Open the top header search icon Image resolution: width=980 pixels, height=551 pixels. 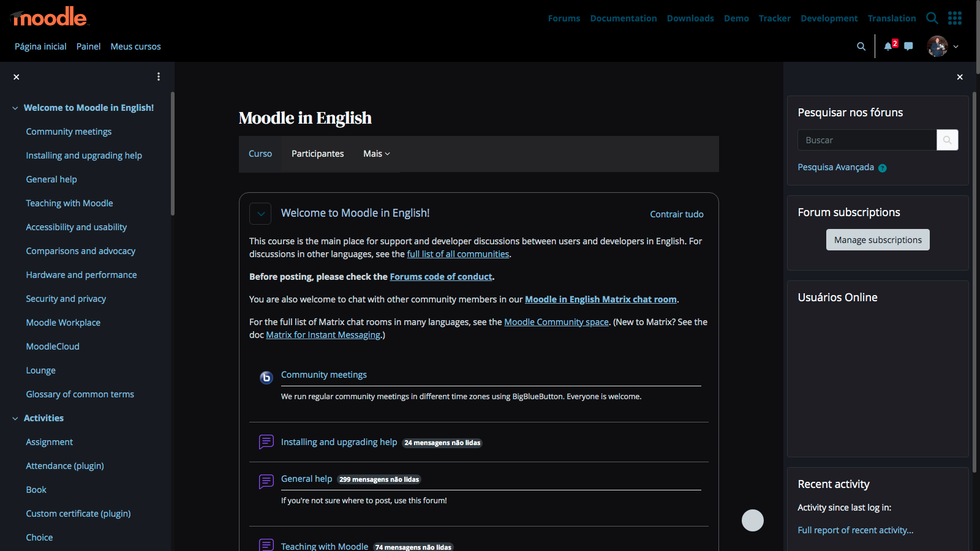[932, 18]
